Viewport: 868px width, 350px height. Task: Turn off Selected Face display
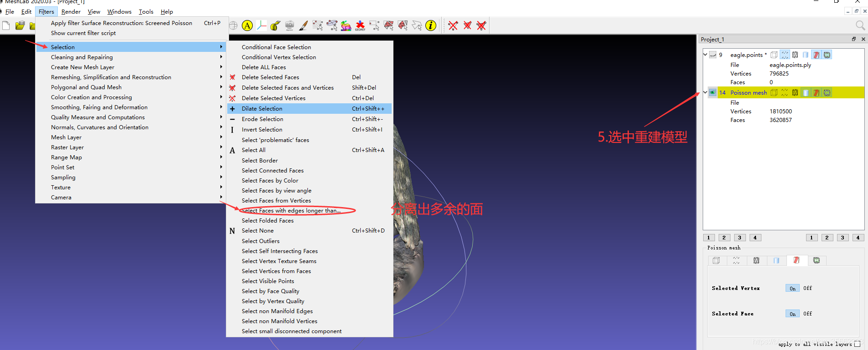807,314
